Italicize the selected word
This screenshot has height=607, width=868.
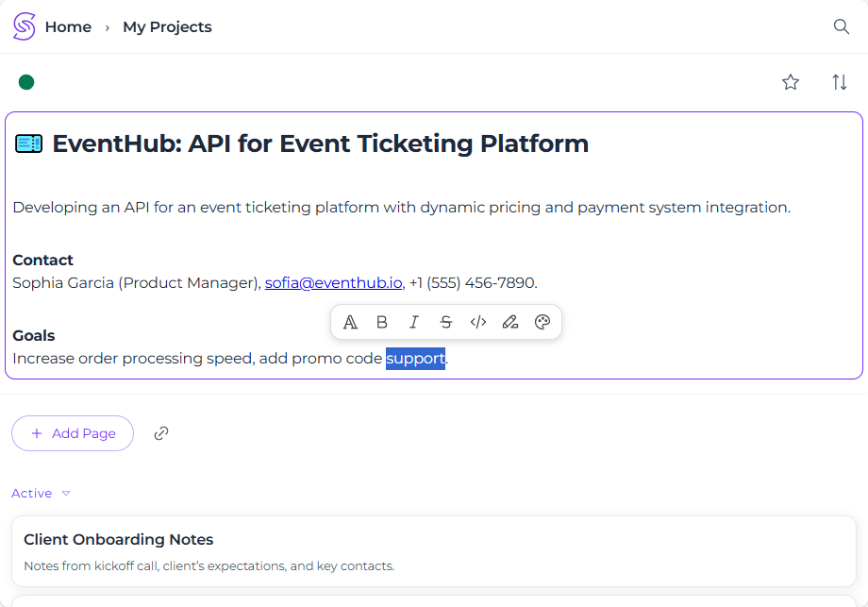413,322
